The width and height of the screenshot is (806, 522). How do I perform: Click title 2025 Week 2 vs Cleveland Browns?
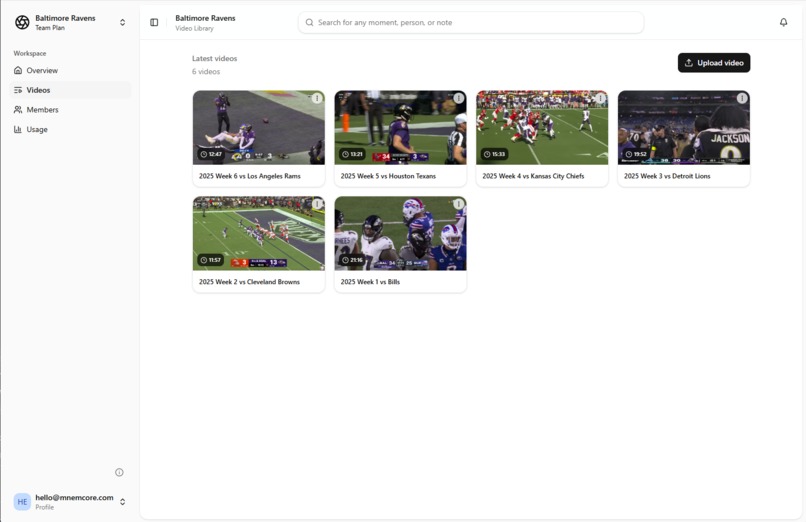tap(249, 282)
